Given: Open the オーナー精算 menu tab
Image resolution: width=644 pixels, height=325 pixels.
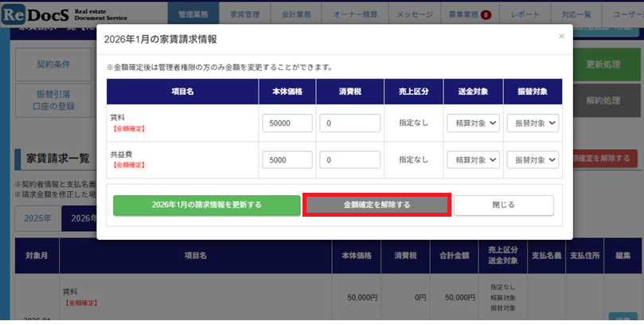Looking at the screenshot, I should [x=355, y=14].
